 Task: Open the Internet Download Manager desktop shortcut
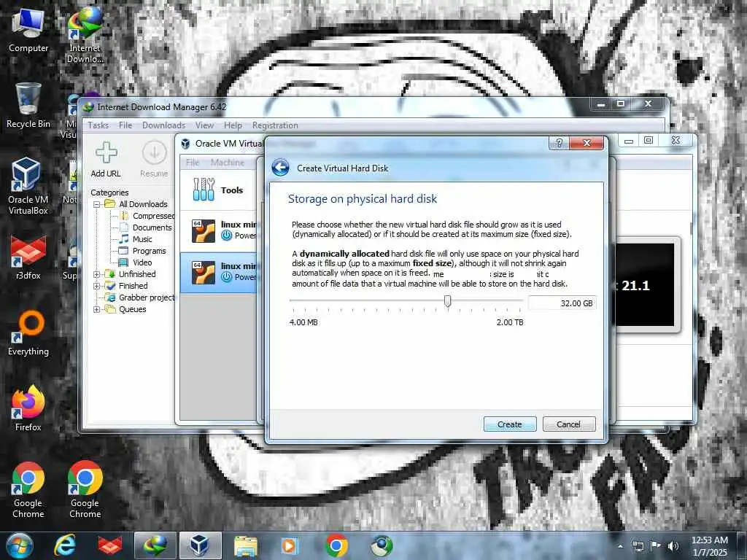coord(85,35)
